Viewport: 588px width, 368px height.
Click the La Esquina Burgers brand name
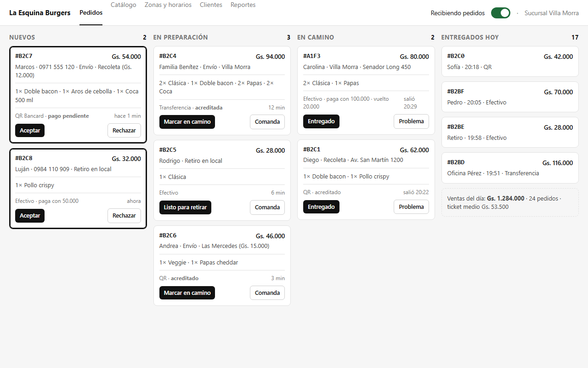point(40,13)
